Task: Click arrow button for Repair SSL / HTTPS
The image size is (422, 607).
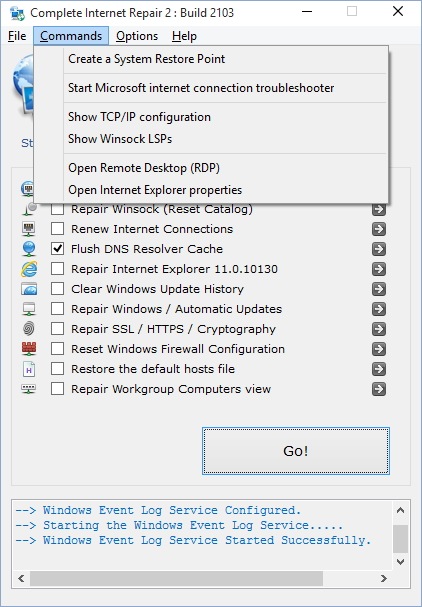Action: point(379,329)
